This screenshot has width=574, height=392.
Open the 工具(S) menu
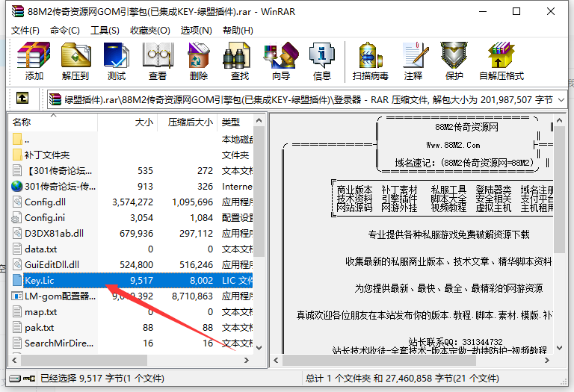(105, 31)
